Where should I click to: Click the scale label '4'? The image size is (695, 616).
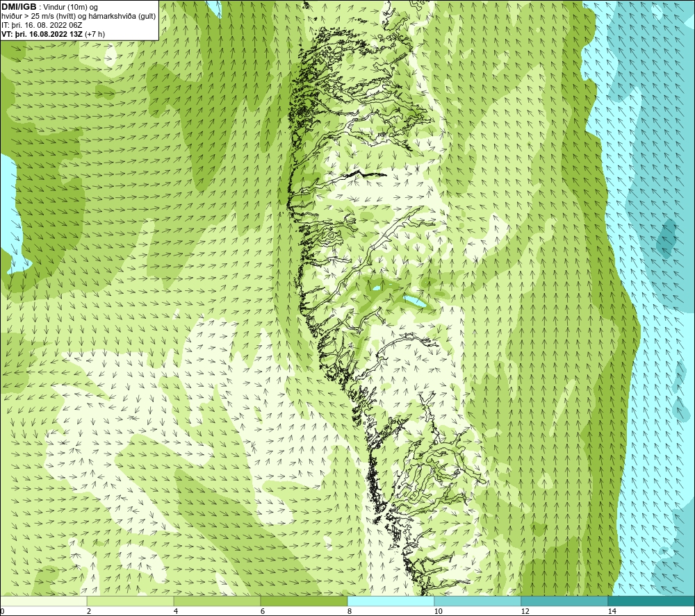tap(176, 612)
